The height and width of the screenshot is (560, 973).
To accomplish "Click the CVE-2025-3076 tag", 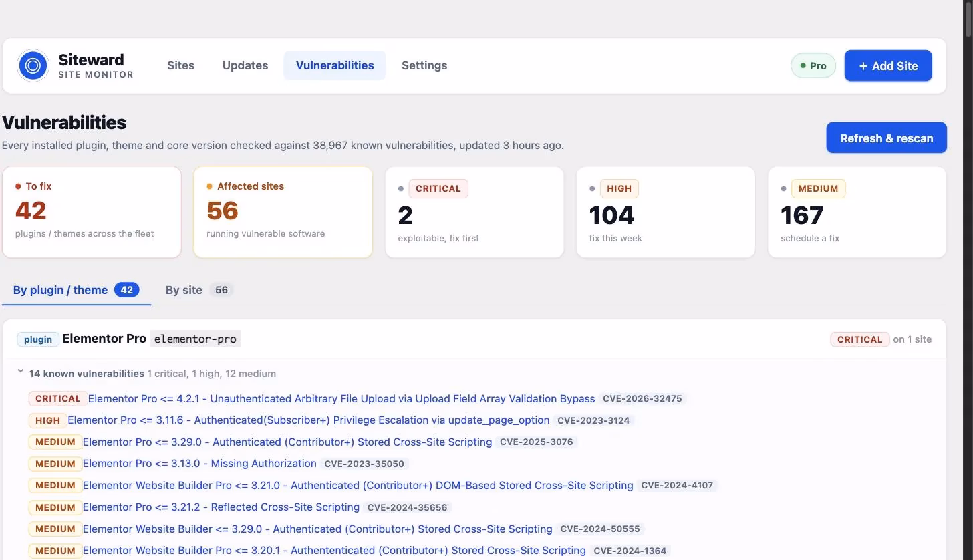I will pyautogui.click(x=537, y=442).
